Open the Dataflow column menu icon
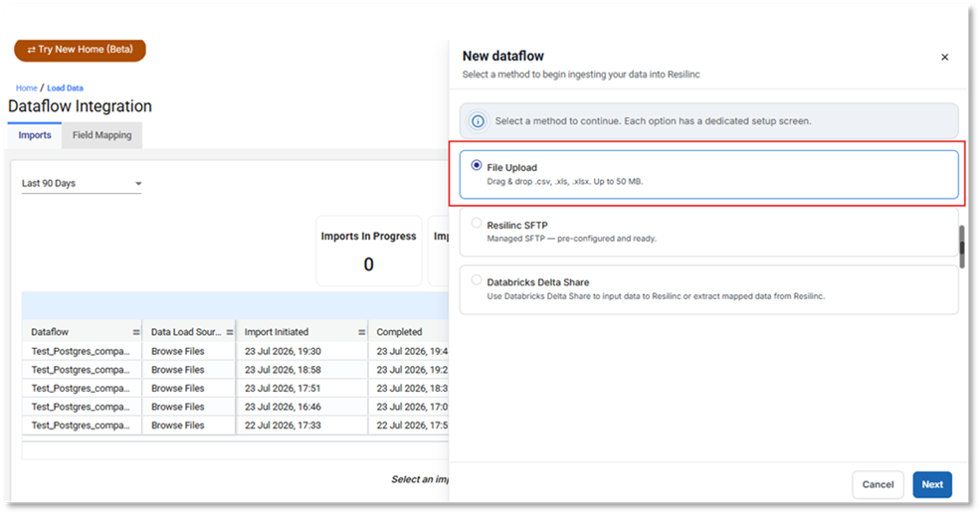This screenshot has width=980, height=514. pos(136,332)
